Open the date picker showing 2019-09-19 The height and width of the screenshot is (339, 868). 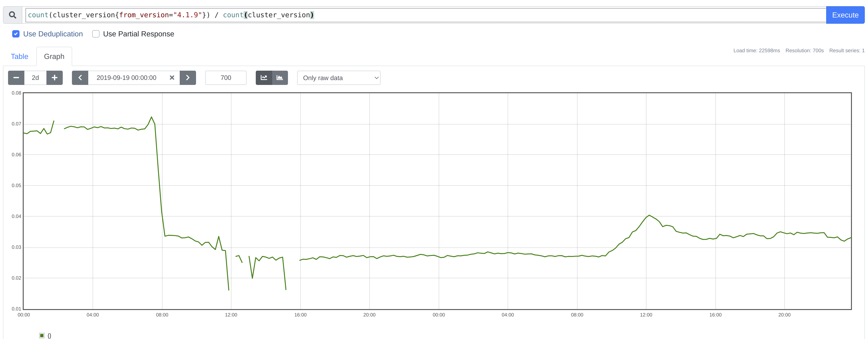pos(126,78)
